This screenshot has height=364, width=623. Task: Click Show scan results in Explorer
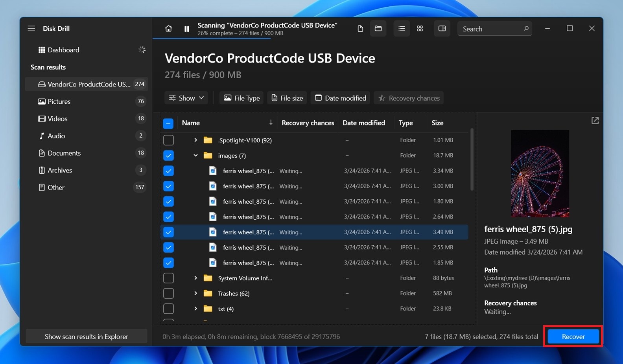click(87, 336)
